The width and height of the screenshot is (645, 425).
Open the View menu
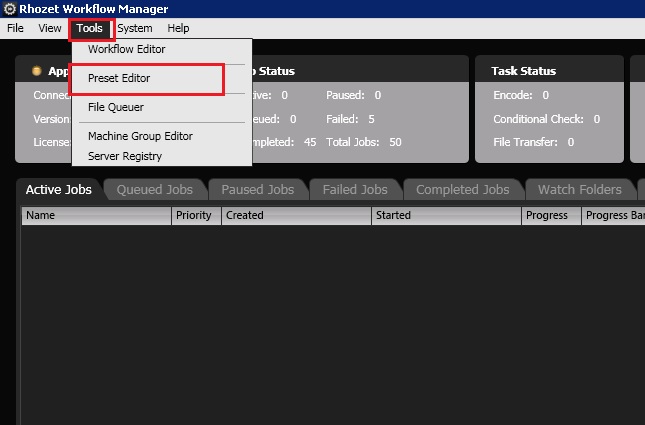coord(50,28)
